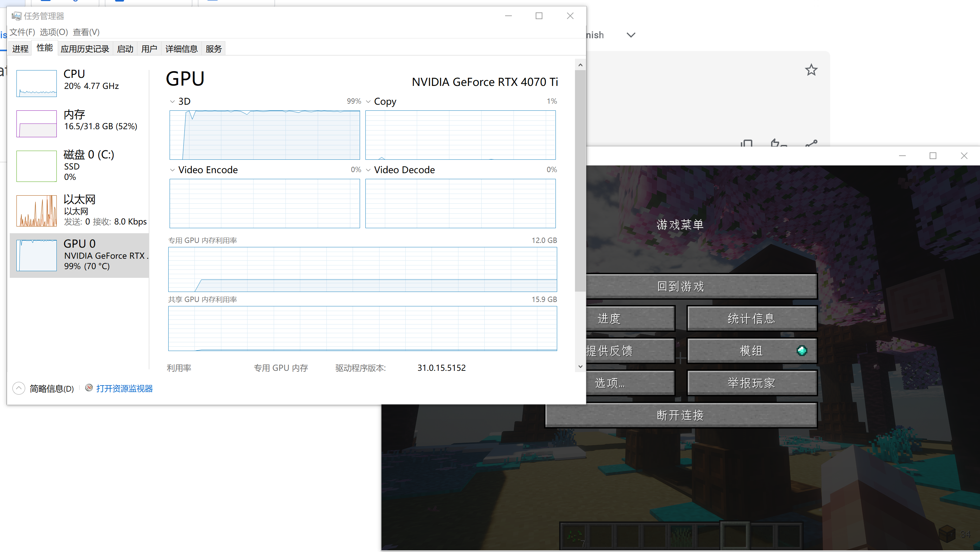The image size is (980, 552).
Task: Click the bookmark star icon
Action: (x=811, y=70)
